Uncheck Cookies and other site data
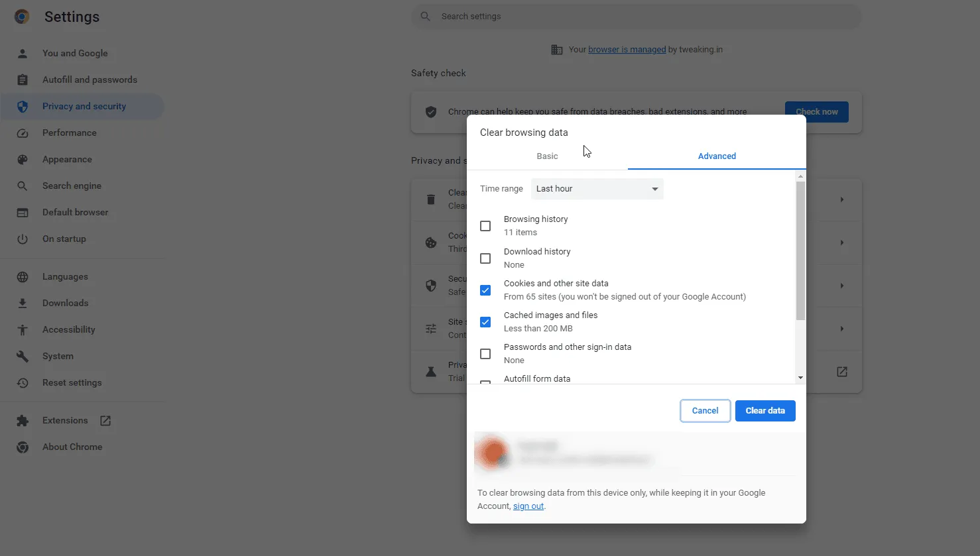980x556 pixels. click(485, 290)
